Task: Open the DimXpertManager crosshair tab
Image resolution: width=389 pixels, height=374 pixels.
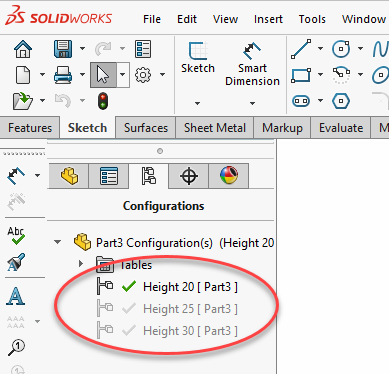Action: pos(189,176)
